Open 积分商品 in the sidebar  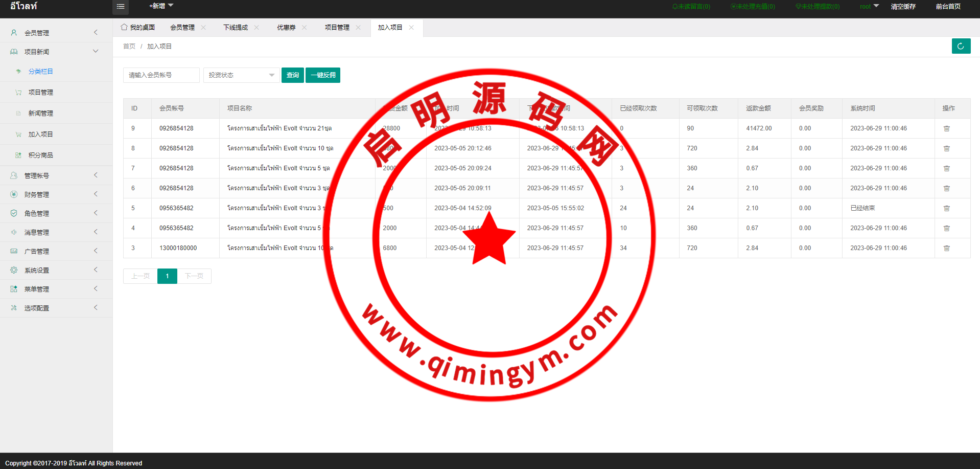[x=40, y=155]
